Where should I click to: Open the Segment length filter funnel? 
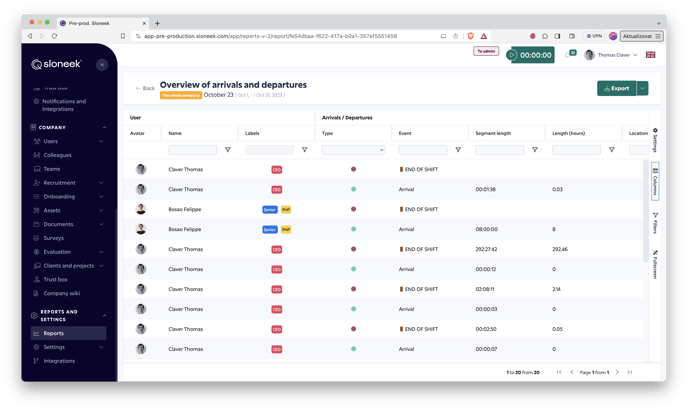click(x=535, y=150)
